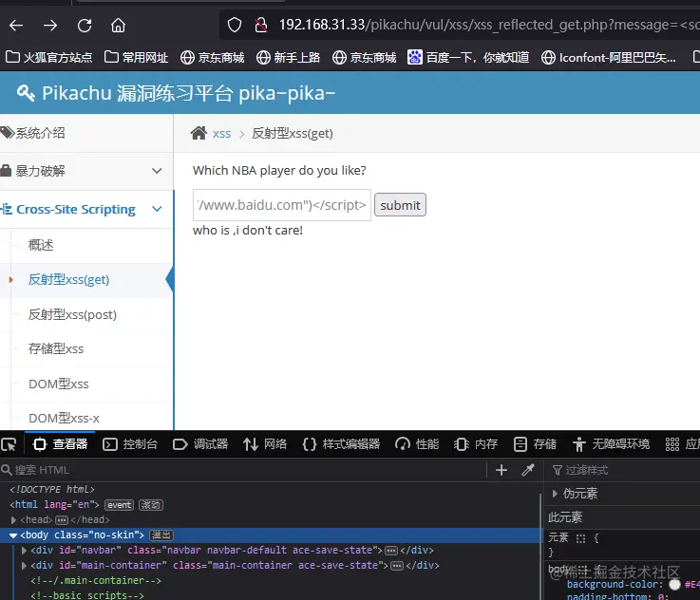Open the Iconfont-阿里巴巴矢量 bookmark

pyautogui.click(x=609, y=57)
